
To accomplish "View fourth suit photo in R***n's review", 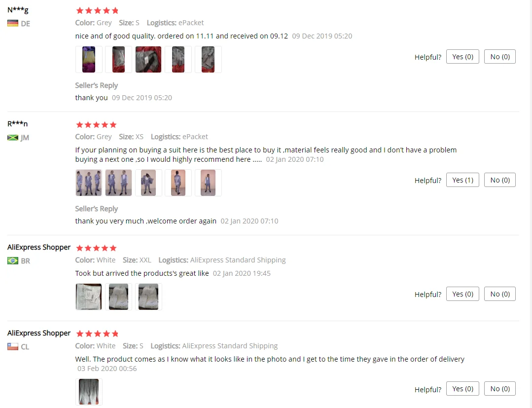I will click(178, 183).
